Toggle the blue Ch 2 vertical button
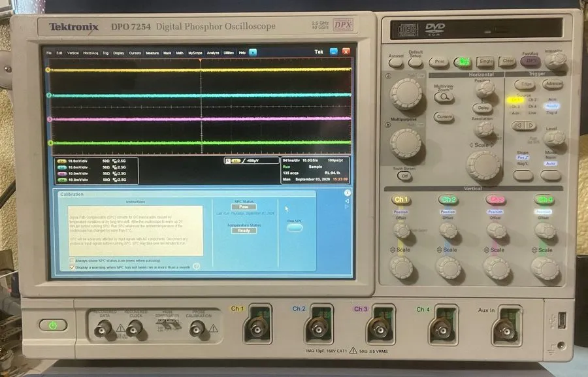 coord(448,199)
